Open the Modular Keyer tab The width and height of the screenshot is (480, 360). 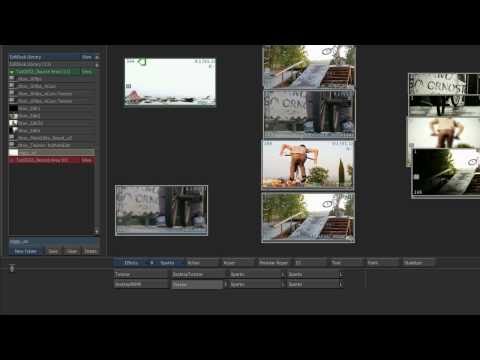click(x=274, y=263)
